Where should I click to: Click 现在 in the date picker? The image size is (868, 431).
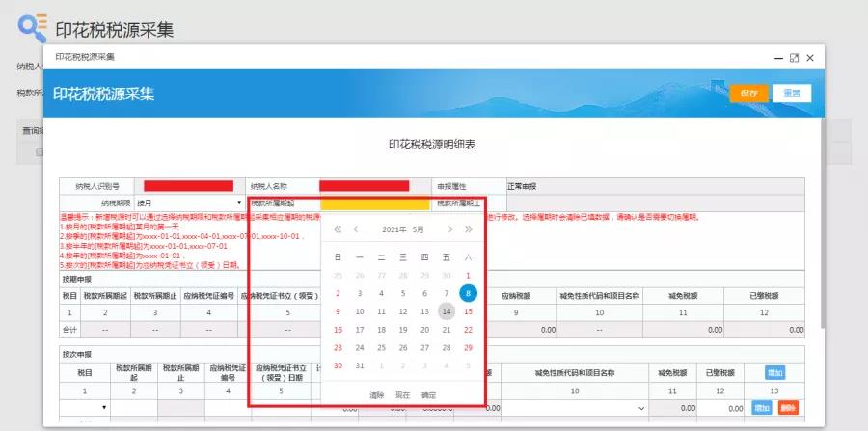(402, 395)
